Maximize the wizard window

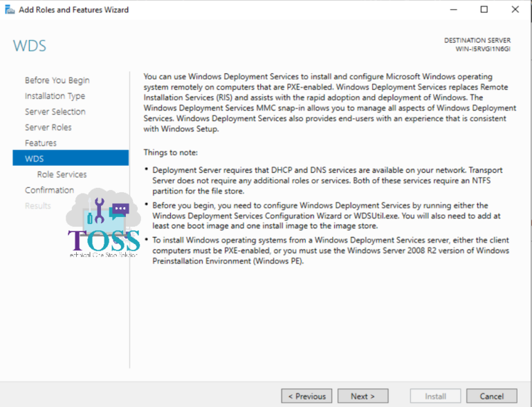point(484,10)
